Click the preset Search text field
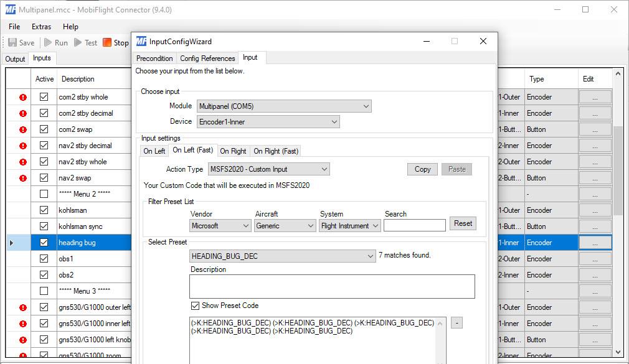This screenshot has height=364, width=629. [414, 225]
